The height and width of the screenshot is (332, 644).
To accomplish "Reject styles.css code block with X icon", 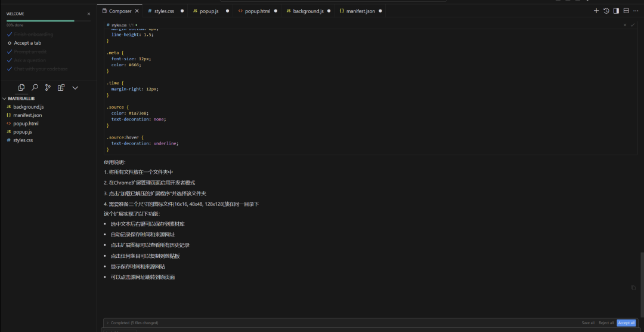I will click(625, 25).
